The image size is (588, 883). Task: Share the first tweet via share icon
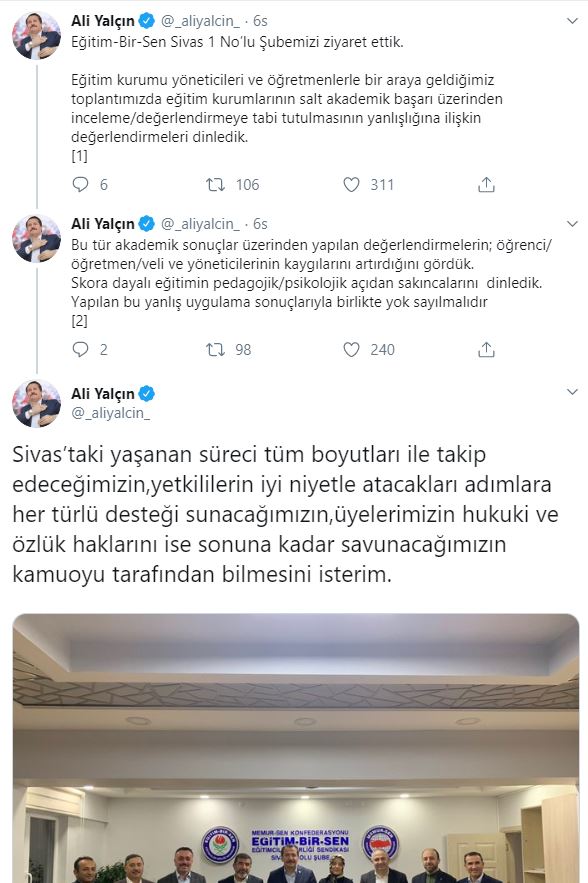[x=486, y=184]
